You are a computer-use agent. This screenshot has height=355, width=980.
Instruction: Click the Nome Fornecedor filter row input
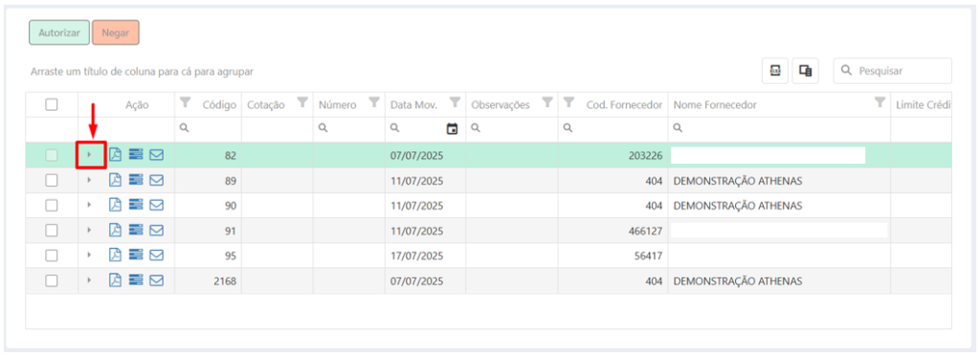click(x=779, y=129)
